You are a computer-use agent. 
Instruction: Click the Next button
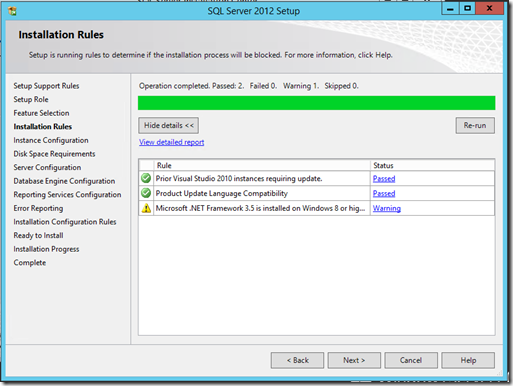(x=354, y=360)
